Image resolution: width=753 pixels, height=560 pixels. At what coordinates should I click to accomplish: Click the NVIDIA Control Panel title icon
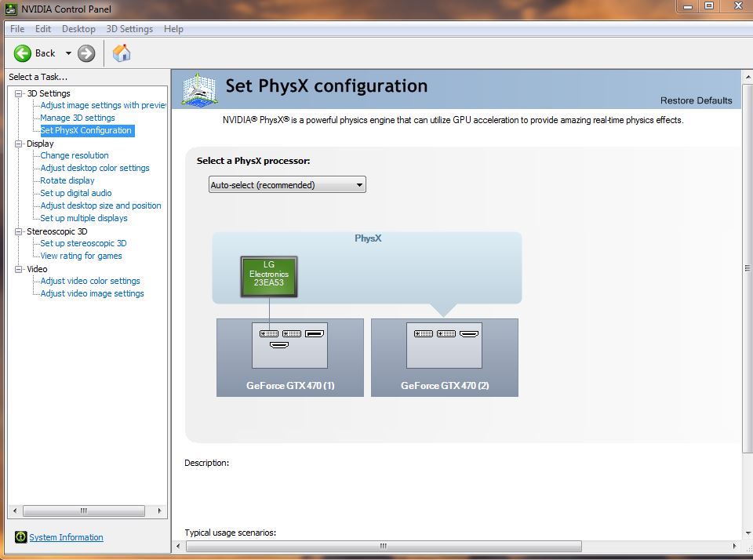pos(11,9)
